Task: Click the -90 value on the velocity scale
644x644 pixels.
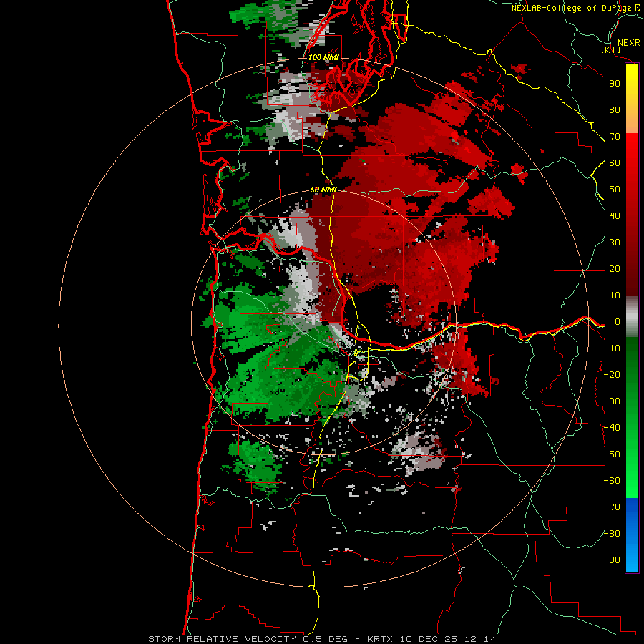Action: click(x=612, y=560)
